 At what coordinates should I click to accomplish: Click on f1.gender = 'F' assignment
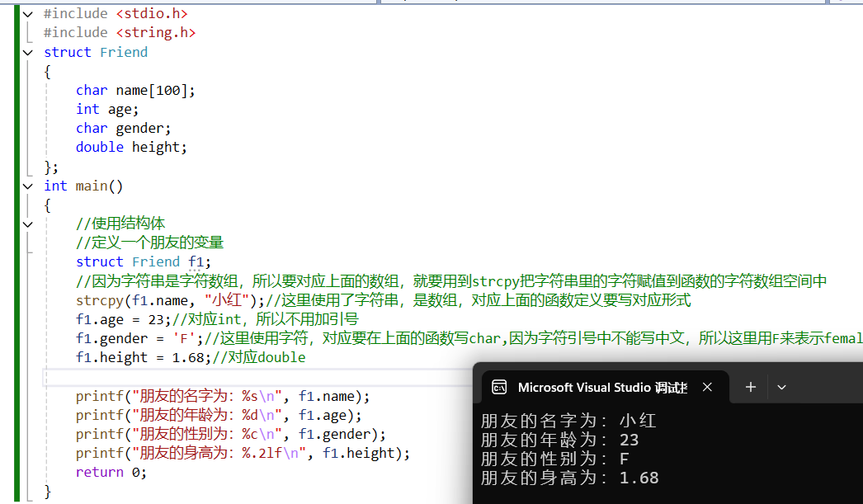click(139, 338)
